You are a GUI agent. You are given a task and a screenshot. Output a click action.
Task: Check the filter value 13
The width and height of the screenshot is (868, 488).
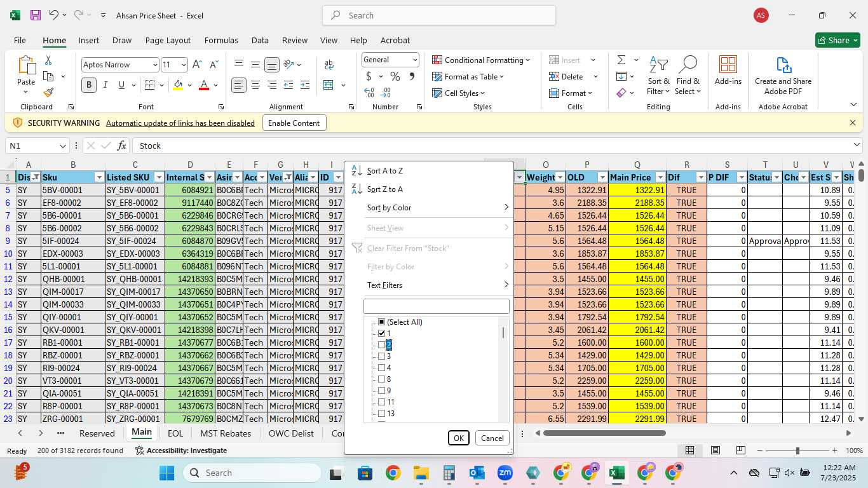[382, 414]
